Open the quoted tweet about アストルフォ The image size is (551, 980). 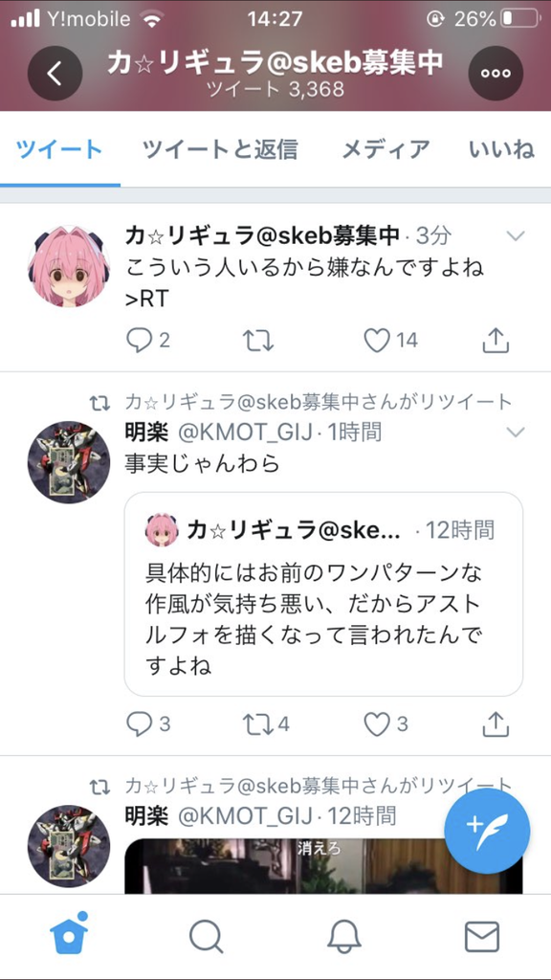click(323, 593)
